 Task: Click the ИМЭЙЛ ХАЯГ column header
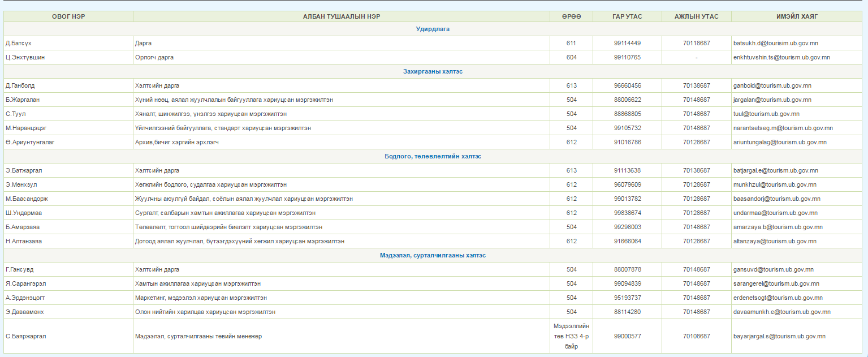(797, 16)
